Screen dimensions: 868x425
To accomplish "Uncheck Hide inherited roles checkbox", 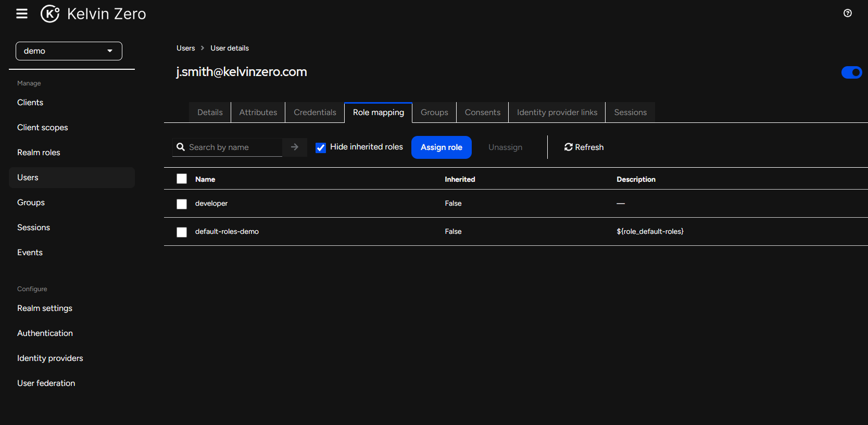I will 321,148.
